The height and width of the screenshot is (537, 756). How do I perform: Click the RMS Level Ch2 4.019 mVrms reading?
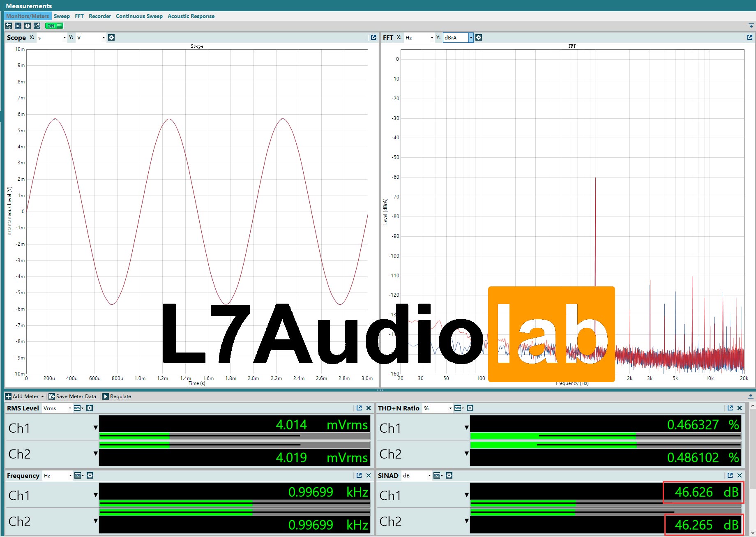[322, 458]
